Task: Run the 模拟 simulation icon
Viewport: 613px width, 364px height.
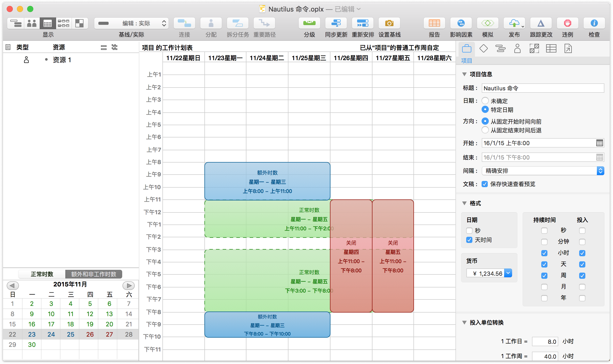Action: pos(488,24)
